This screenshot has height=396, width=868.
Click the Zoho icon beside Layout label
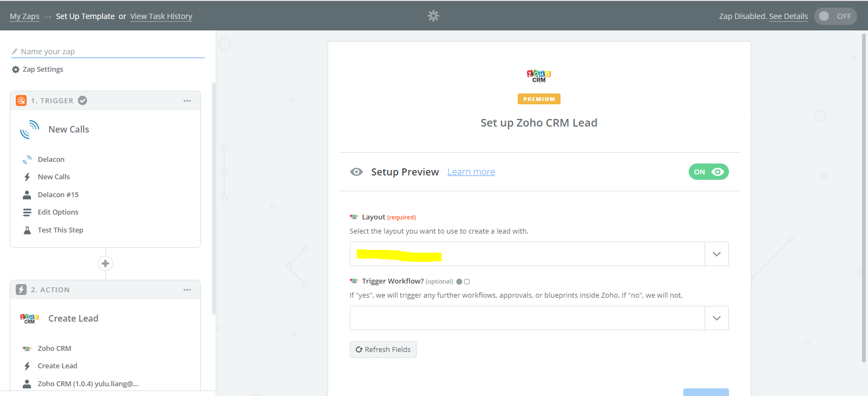click(x=354, y=217)
